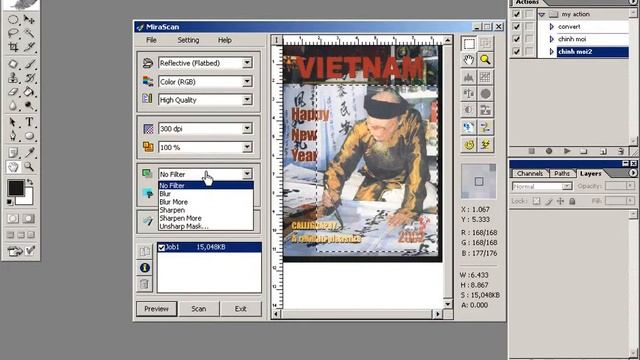Image resolution: width=640 pixels, height=360 pixels.
Task: Open the MiraScan Help menu
Action: pos(224,40)
